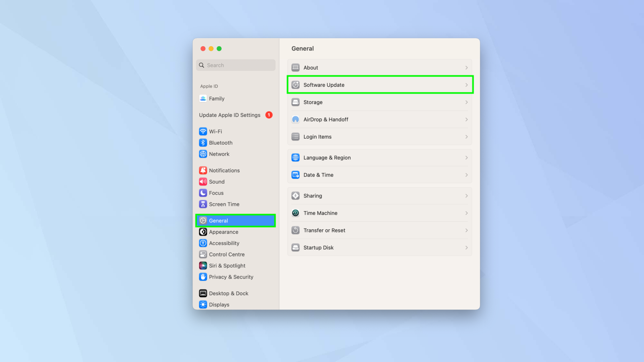Select the Software Update label
Viewport: 644px width, 362px height.
pos(324,85)
